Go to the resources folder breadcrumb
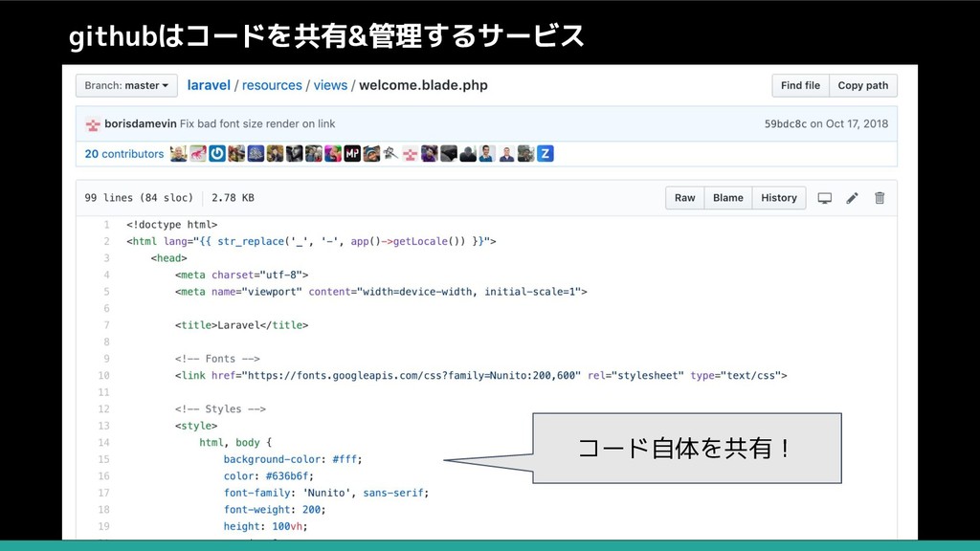 [x=272, y=85]
